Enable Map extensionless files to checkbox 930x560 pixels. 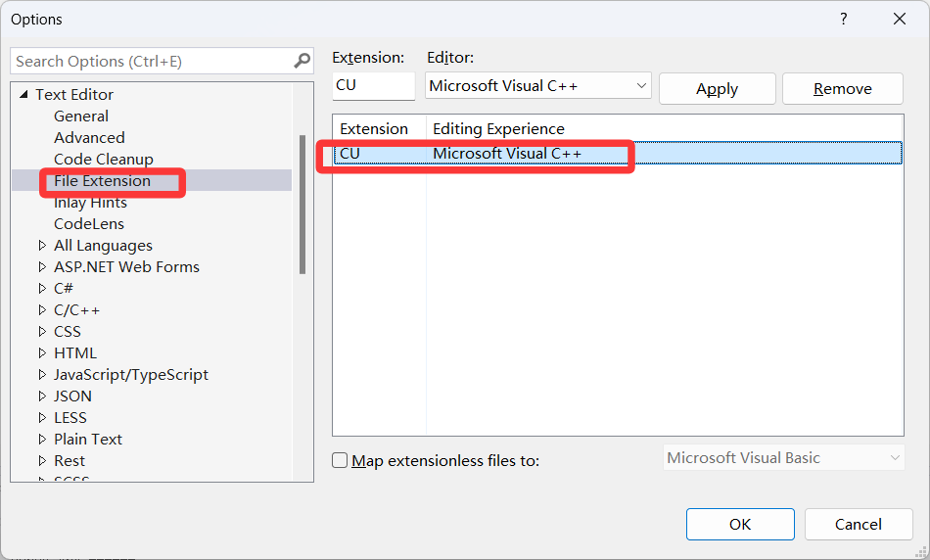(x=340, y=460)
